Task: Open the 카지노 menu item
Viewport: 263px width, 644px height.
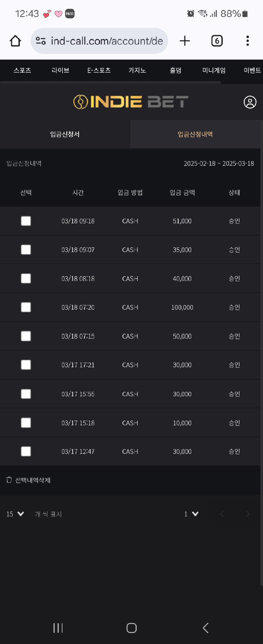Action: pos(137,70)
